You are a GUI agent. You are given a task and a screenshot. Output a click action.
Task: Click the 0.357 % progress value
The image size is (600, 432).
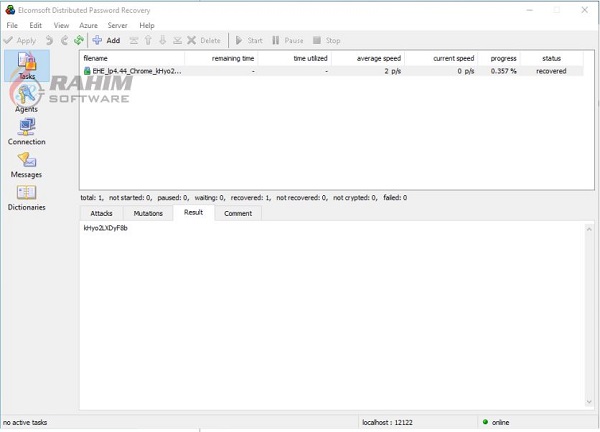[503, 71]
